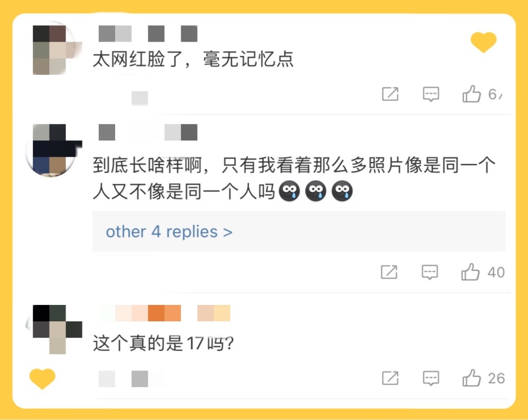The width and height of the screenshot is (528, 420).
Task: Open the second commenter's username
Action: [148, 132]
